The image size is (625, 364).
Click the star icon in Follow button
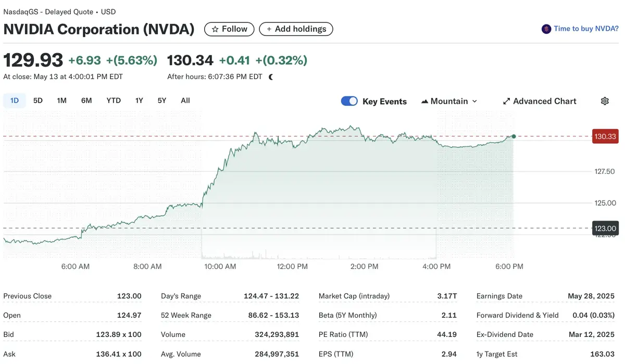(x=215, y=29)
